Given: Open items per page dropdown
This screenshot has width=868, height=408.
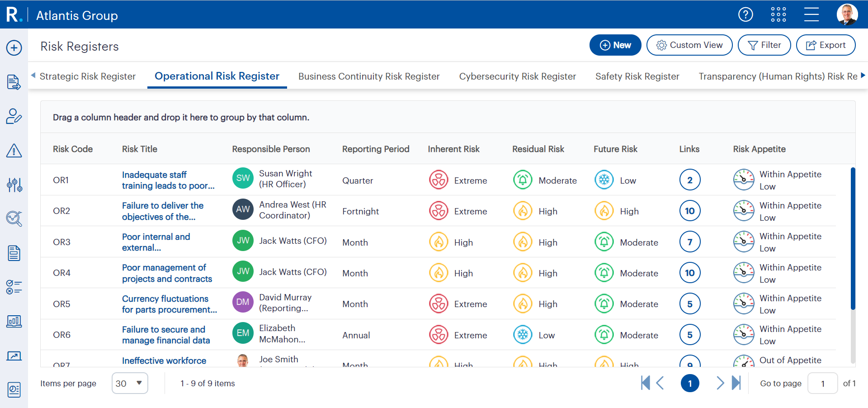Looking at the screenshot, I should (130, 383).
